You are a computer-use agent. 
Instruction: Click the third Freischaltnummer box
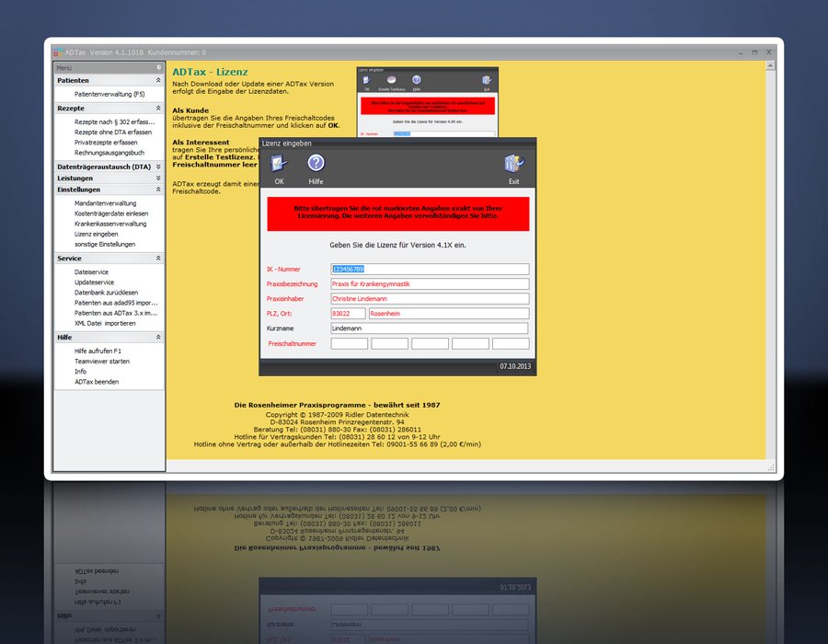point(430,344)
